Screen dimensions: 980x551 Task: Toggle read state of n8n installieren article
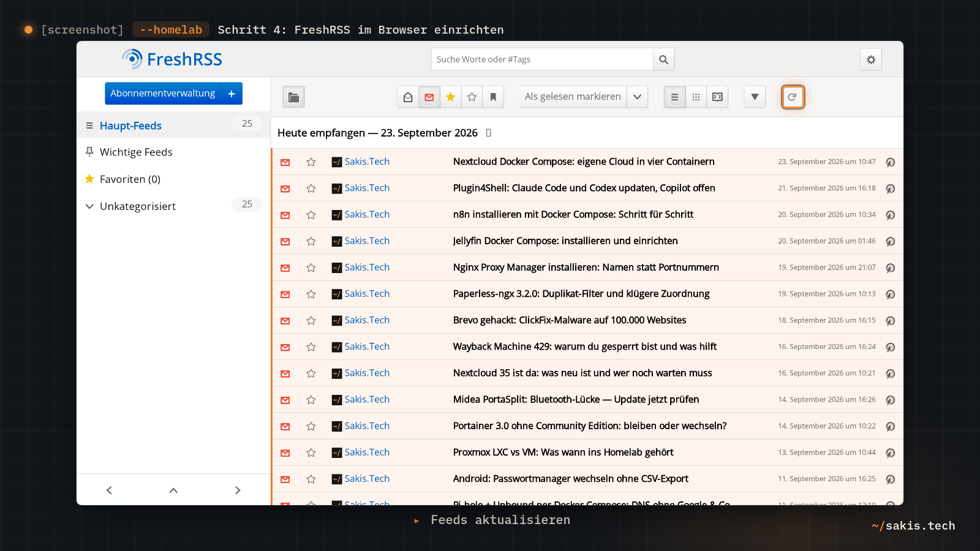click(285, 215)
